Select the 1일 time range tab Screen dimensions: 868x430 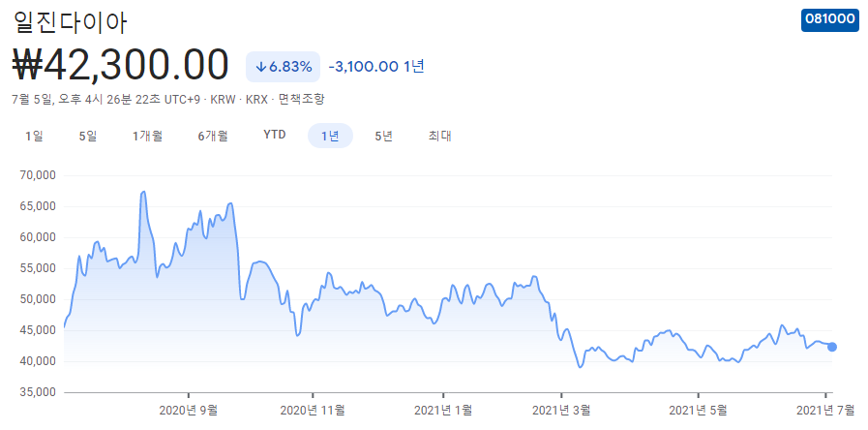(34, 136)
